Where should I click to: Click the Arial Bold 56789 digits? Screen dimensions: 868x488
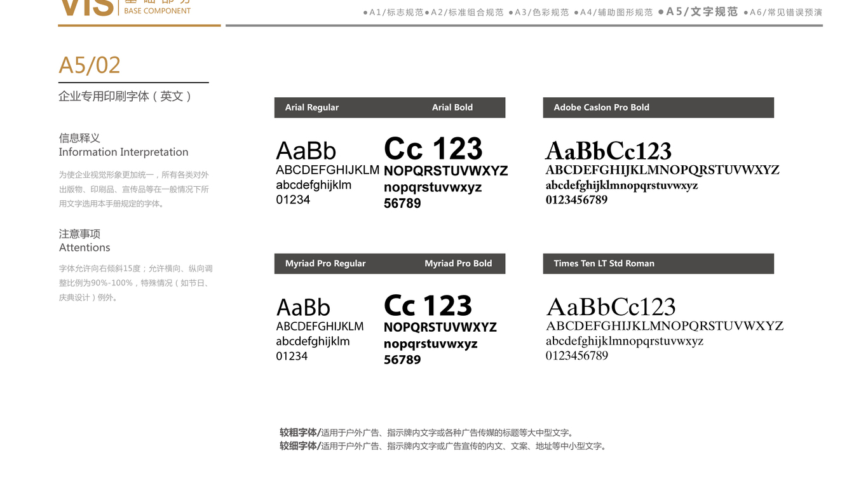point(402,203)
